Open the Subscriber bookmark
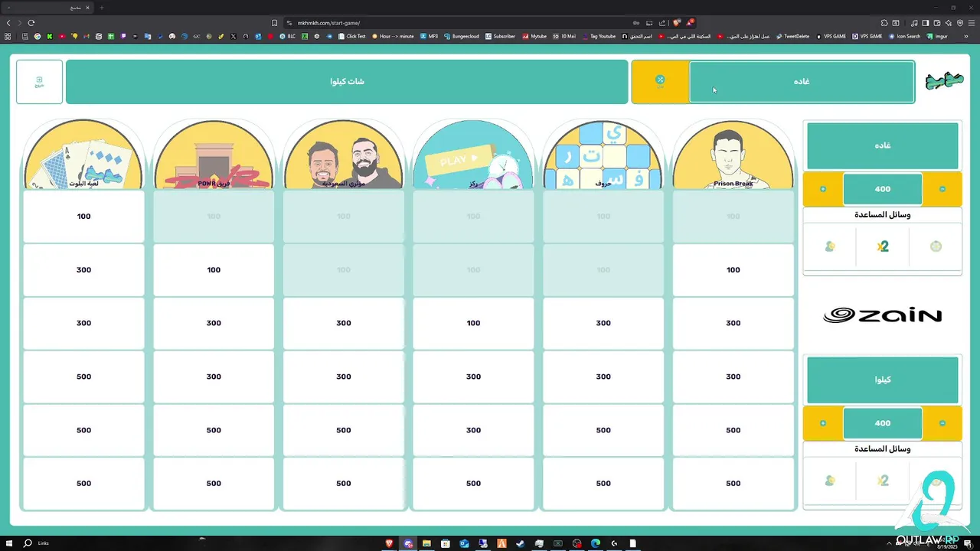Image resolution: width=980 pixels, height=551 pixels. [x=500, y=36]
